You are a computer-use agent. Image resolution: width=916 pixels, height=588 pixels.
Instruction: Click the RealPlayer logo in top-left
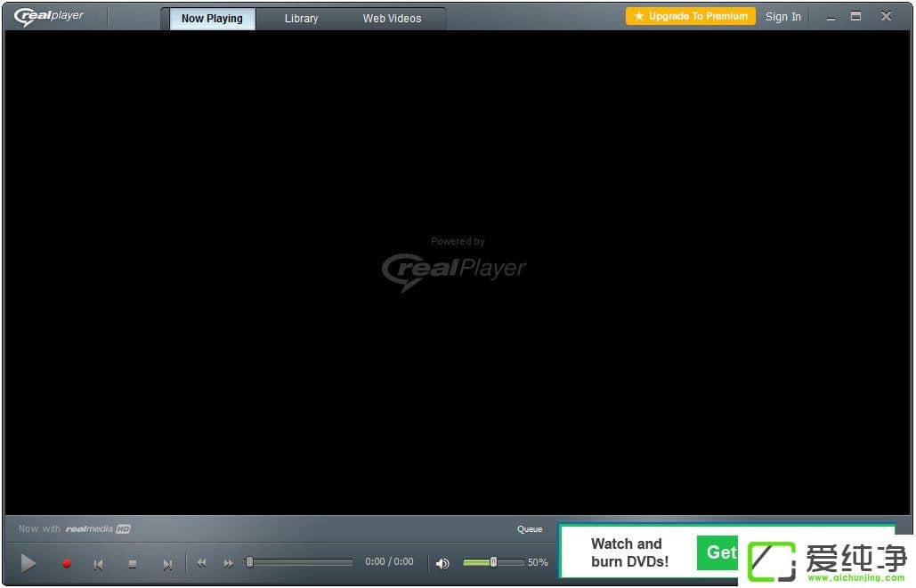tap(49, 17)
